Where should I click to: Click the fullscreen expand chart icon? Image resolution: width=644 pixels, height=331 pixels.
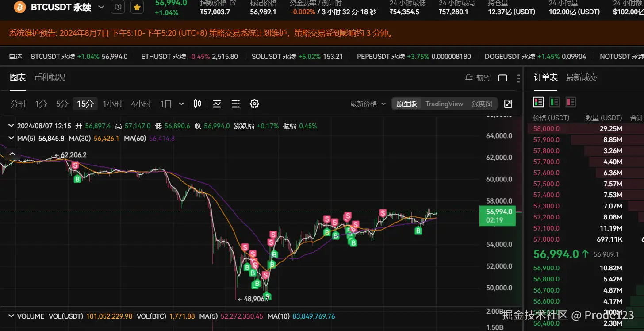pyautogui.click(x=508, y=104)
